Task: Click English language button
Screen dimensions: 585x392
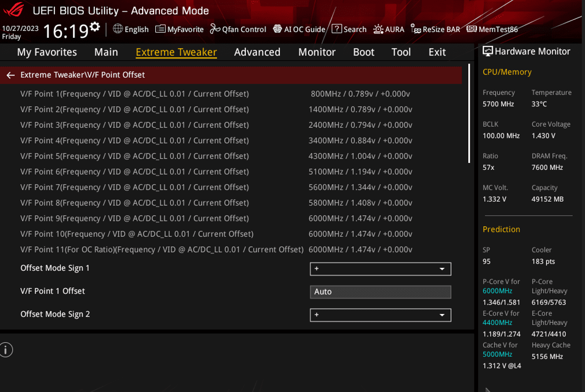Action: (x=136, y=29)
